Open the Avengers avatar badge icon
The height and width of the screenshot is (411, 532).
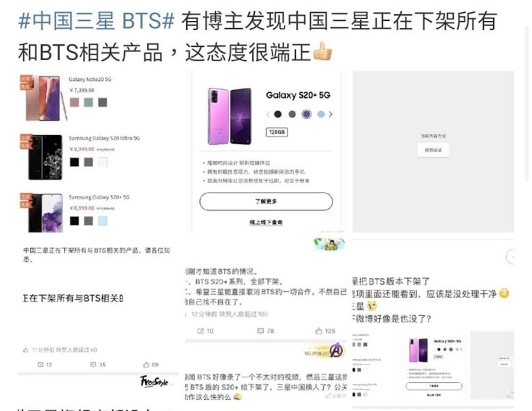[x=336, y=350]
